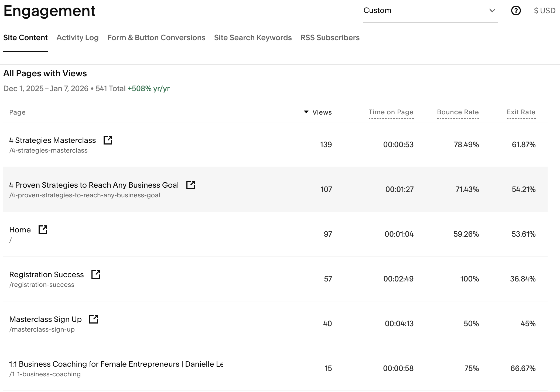
Task: Sort by Bounce Rate column header
Action: pyautogui.click(x=458, y=112)
